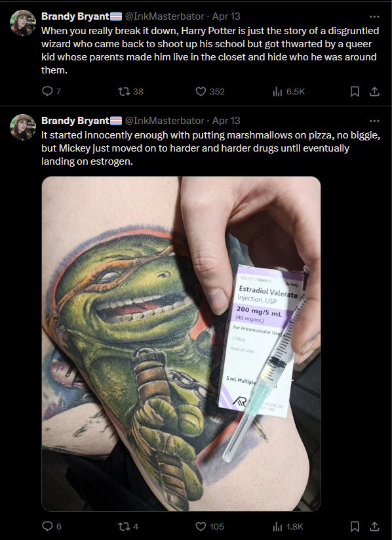Like the Harry Potter tweet
Screen dimensions: 392x540
tap(210, 91)
